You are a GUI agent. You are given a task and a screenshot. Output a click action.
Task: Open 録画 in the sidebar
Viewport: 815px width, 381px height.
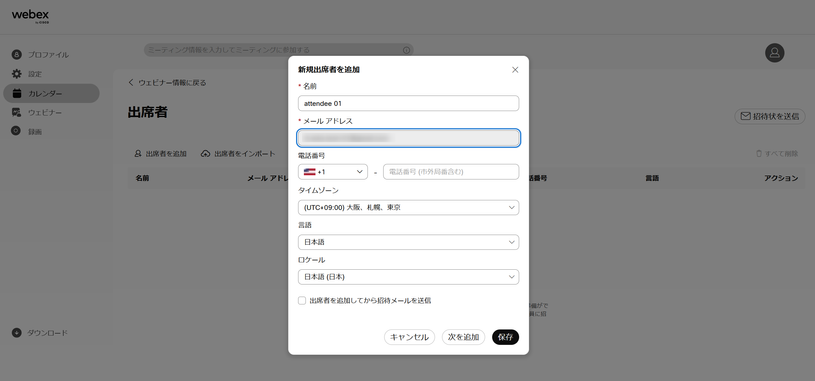[x=35, y=132]
